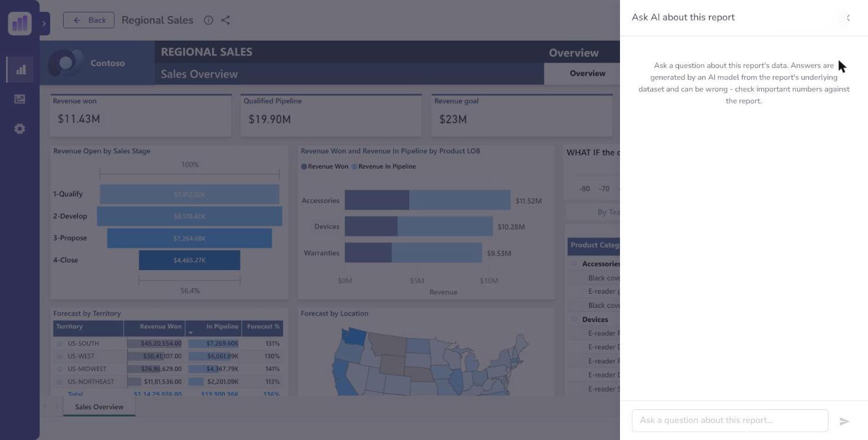The image size is (868, 440).
Task: Click the 4-Close funnel bar
Action: [190, 260]
